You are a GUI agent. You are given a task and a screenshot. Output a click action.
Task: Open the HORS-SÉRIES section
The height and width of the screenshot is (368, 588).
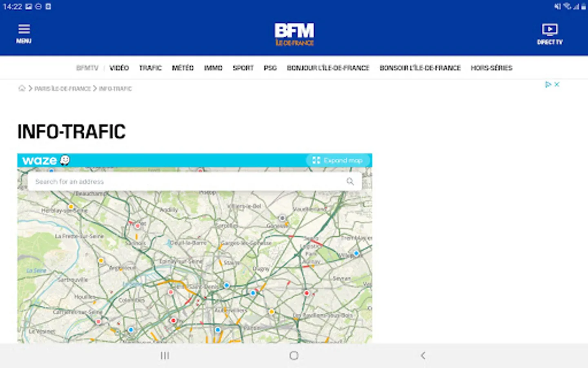click(x=491, y=68)
